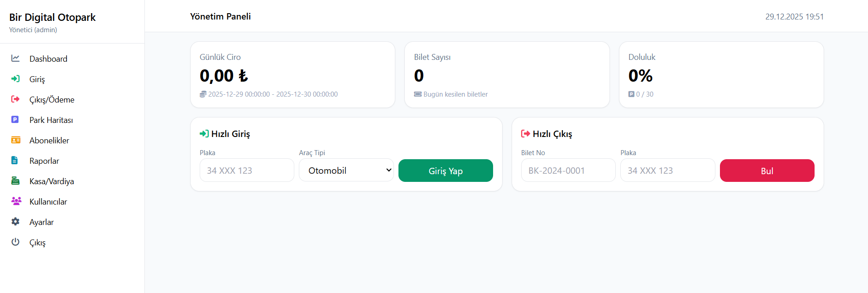Expand the Otomobil vehicle type selector
The height and width of the screenshot is (293, 868).
pos(346,170)
